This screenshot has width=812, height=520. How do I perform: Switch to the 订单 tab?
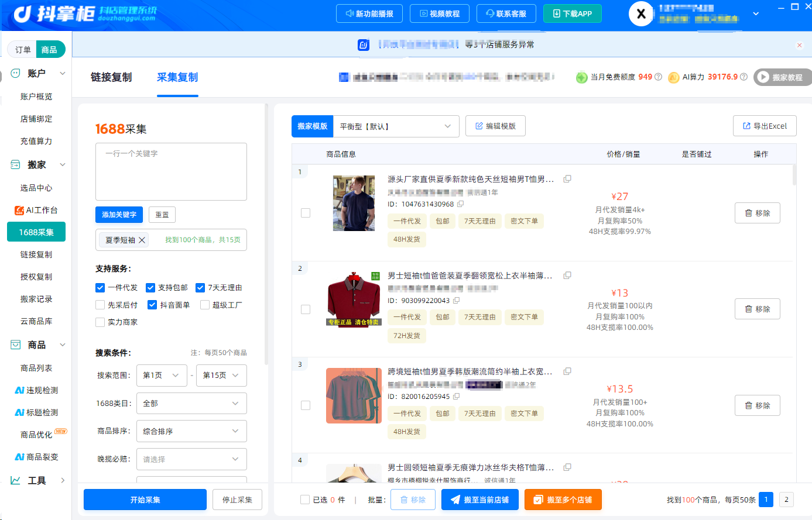pos(23,50)
